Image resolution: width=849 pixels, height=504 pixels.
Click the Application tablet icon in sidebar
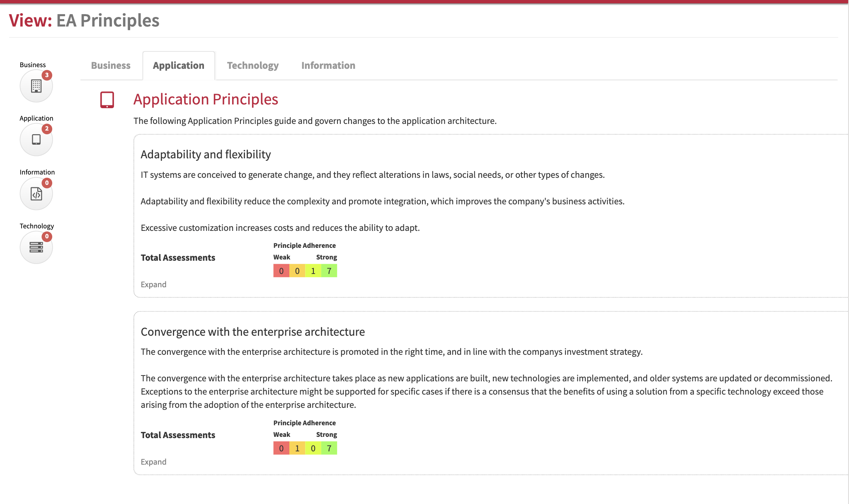pyautogui.click(x=36, y=140)
